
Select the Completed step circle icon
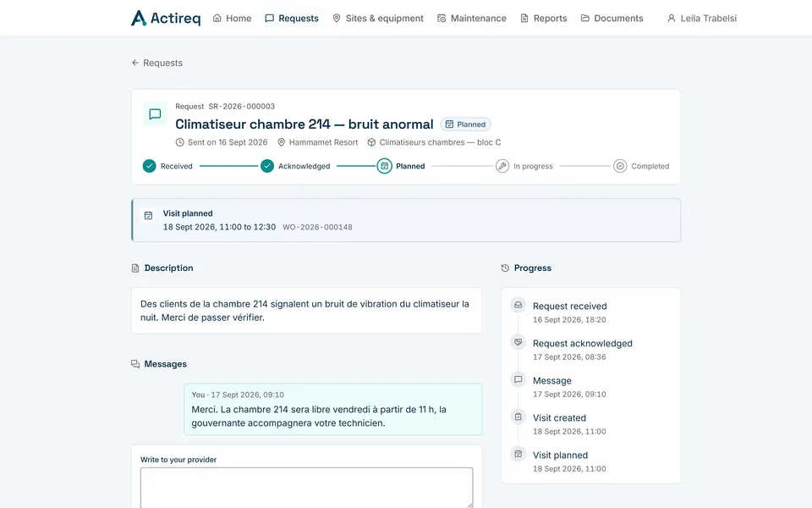tap(620, 166)
